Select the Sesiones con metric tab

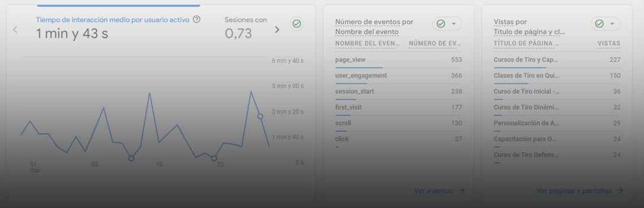coord(246,19)
